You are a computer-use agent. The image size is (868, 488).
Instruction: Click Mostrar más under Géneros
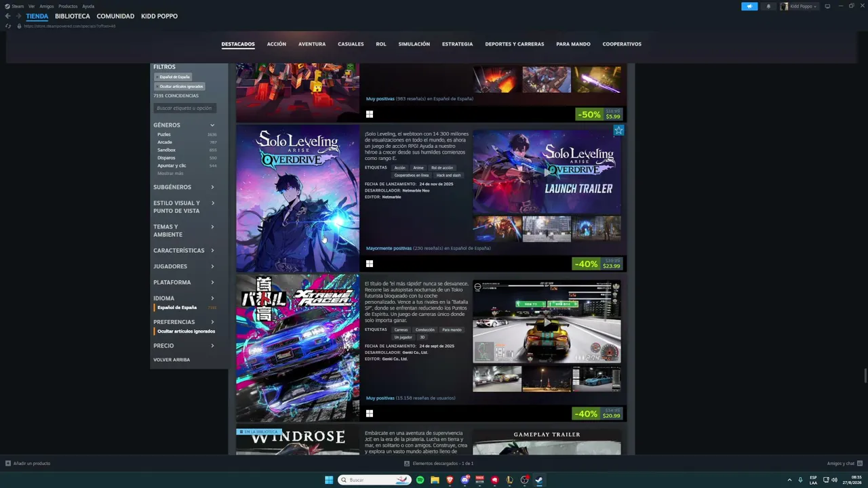tap(170, 174)
